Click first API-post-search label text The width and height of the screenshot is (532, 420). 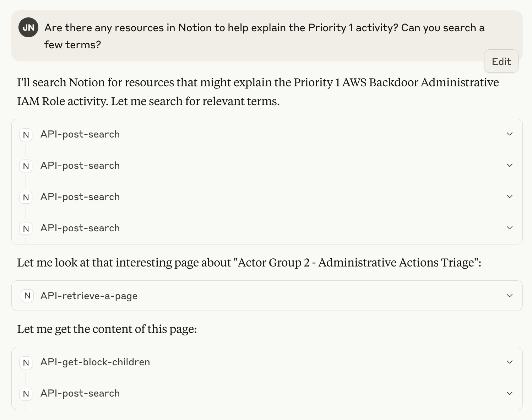click(80, 134)
